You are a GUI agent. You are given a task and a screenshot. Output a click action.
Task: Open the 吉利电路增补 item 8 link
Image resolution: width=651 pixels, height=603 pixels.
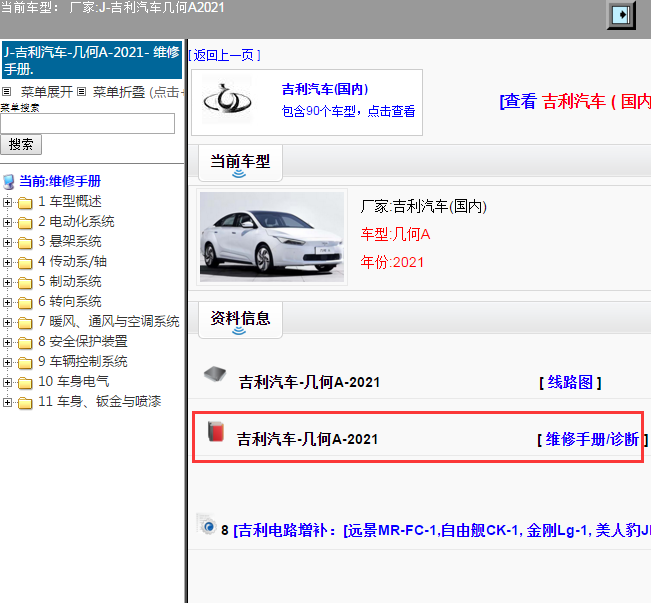tap(441, 530)
